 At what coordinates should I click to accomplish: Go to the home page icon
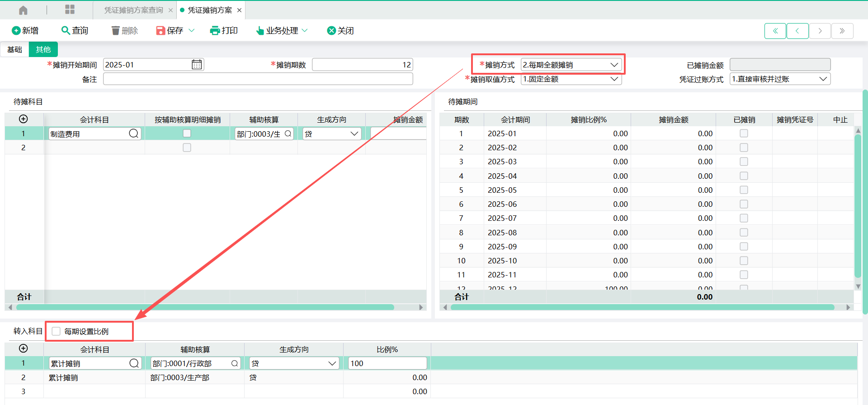[x=23, y=10]
